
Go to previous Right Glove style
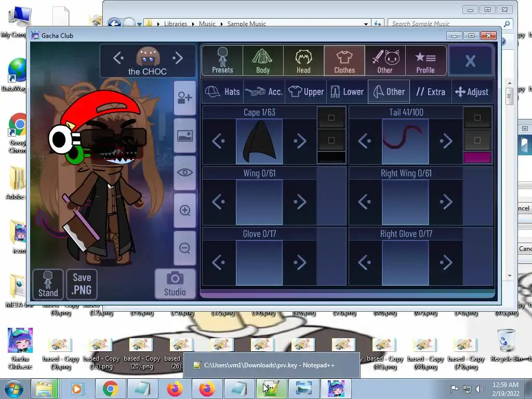click(x=365, y=262)
